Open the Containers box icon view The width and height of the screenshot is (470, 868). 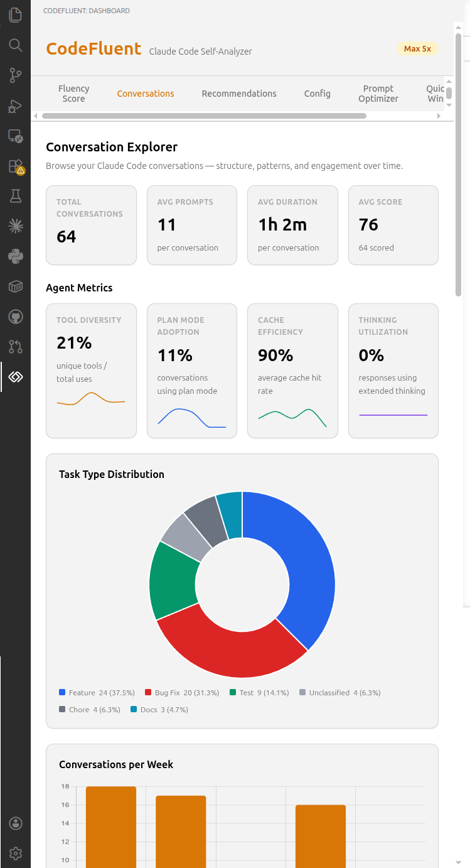(x=15, y=286)
